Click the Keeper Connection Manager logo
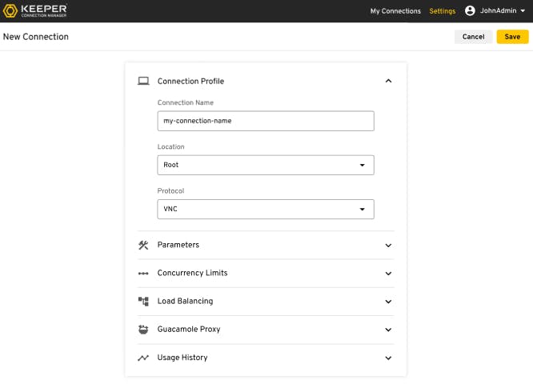Image resolution: width=533 pixels, height=392 pixels. (37, 11)
